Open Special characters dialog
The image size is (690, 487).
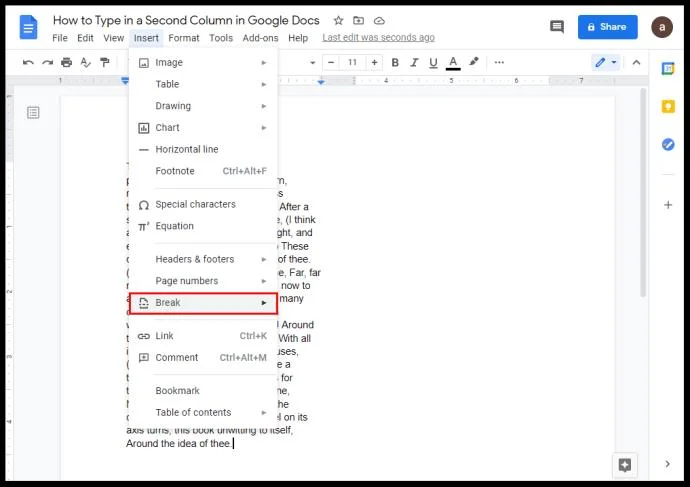[x=203, y=205]
